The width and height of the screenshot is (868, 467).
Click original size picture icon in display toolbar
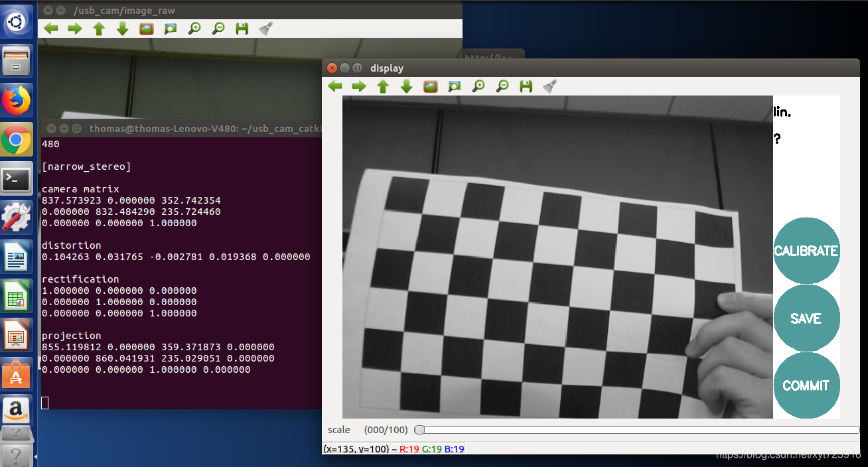[x=431, y=86]
